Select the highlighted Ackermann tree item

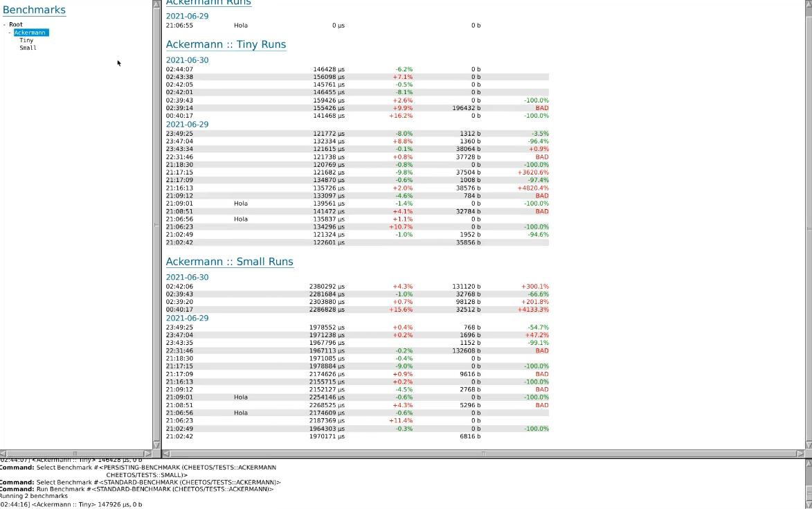click(x=30, y=33)
